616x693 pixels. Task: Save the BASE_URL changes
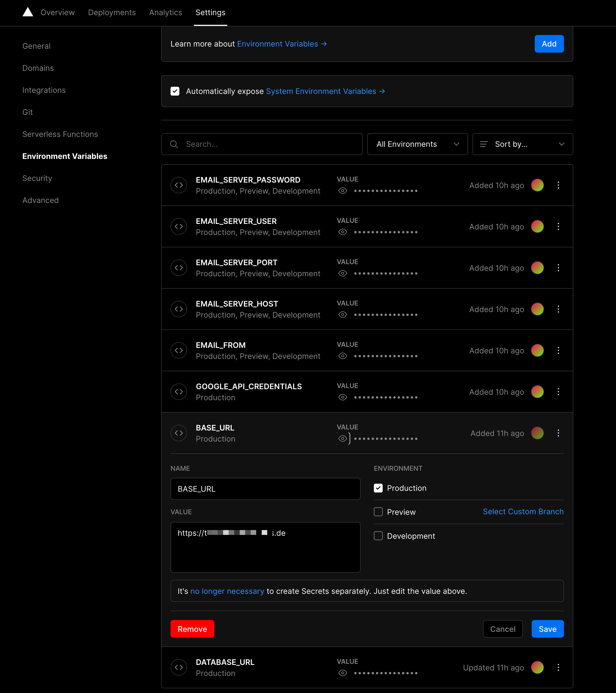point(547,629)
